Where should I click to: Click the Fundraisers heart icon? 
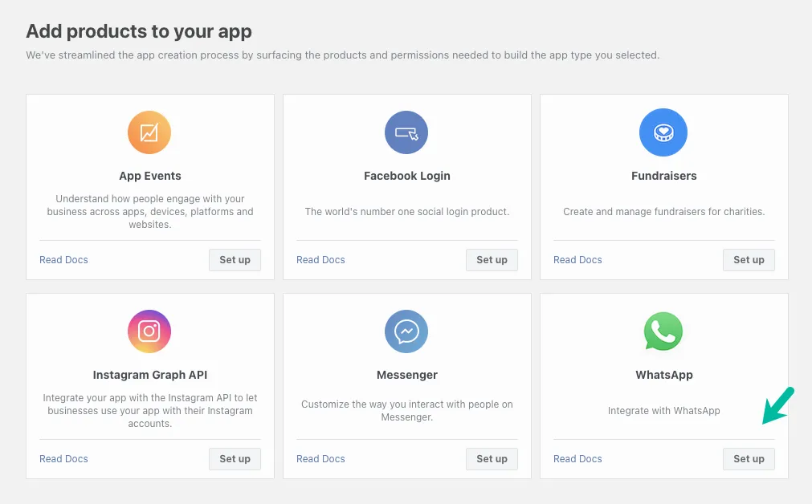coord(663,132)
